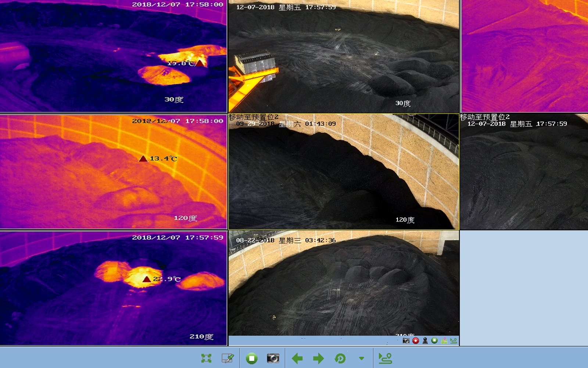
Task: Toggle recording with the red record button
Action: [415, 341]
